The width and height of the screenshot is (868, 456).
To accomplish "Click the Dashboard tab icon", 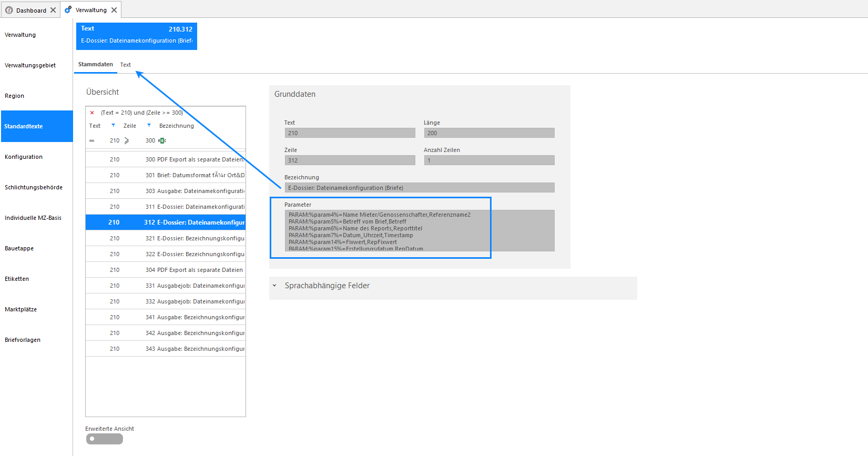I will [x=9, y=10].
